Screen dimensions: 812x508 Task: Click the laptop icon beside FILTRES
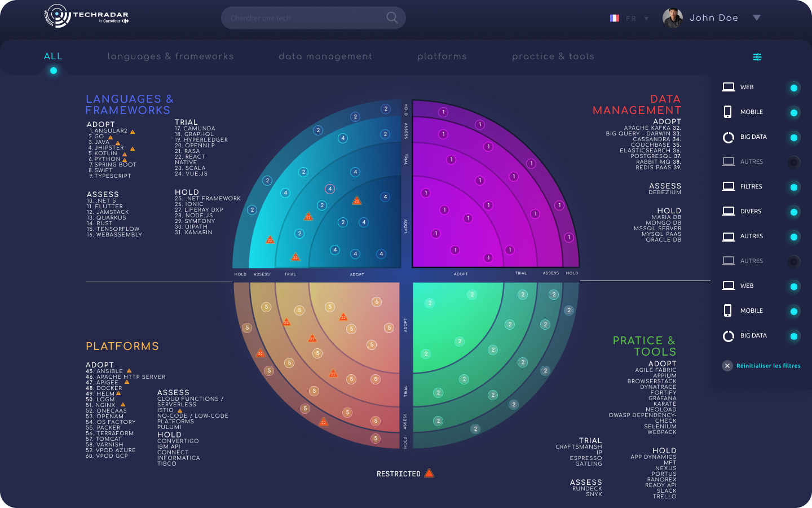pyautogui.click(x=729, y=186)
